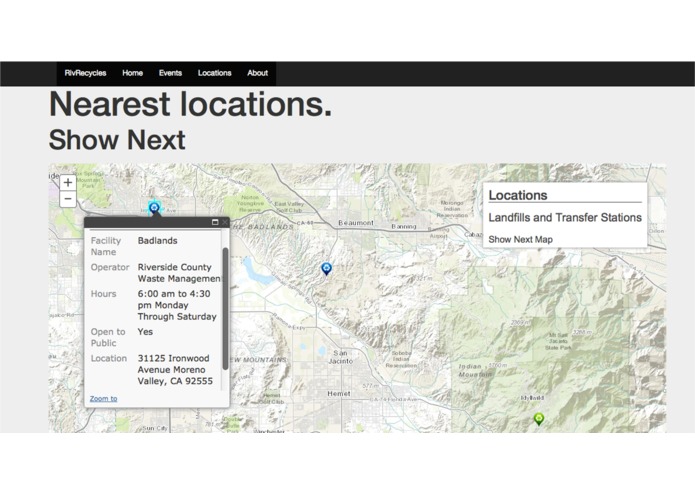Click Show Next Map in Locations panel

pyautogui.click(x=520, y=239)
